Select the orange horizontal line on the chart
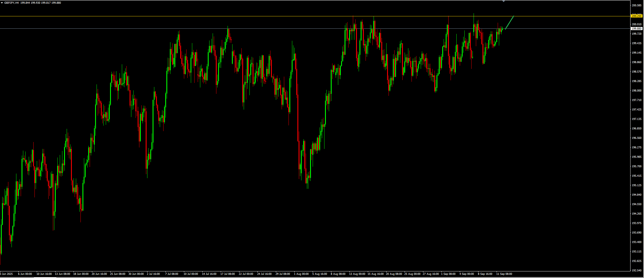The image size is (644, 278). coord(315,16)
